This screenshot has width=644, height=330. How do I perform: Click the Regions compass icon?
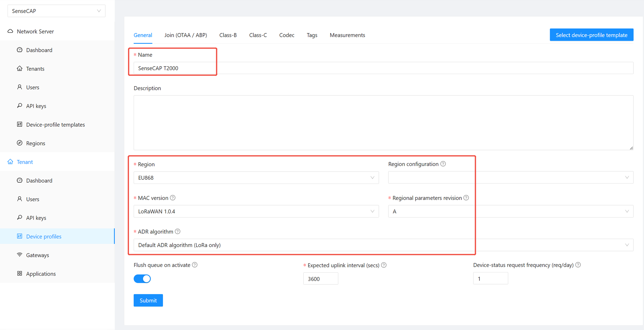click(20, 143)
